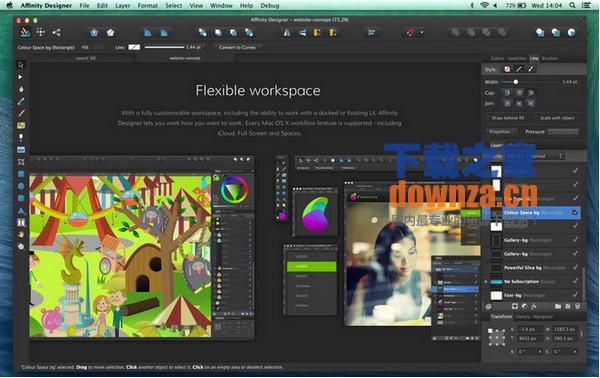Viewport: 600px width, 378px height.
Task: Expand the No Subscription layer group
Action: point(486,282)
